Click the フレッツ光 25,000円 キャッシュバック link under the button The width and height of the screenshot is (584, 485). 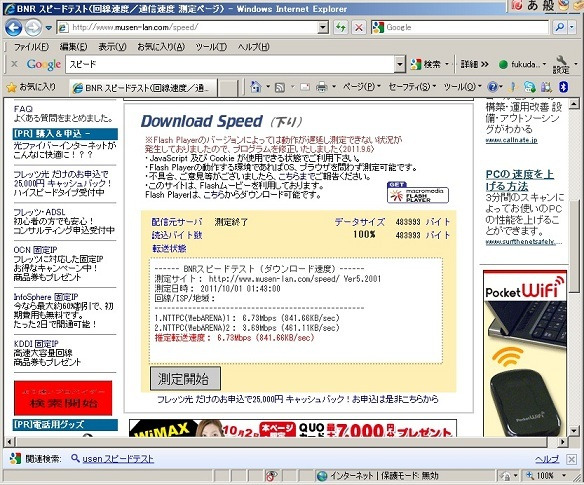click(297, 399)
